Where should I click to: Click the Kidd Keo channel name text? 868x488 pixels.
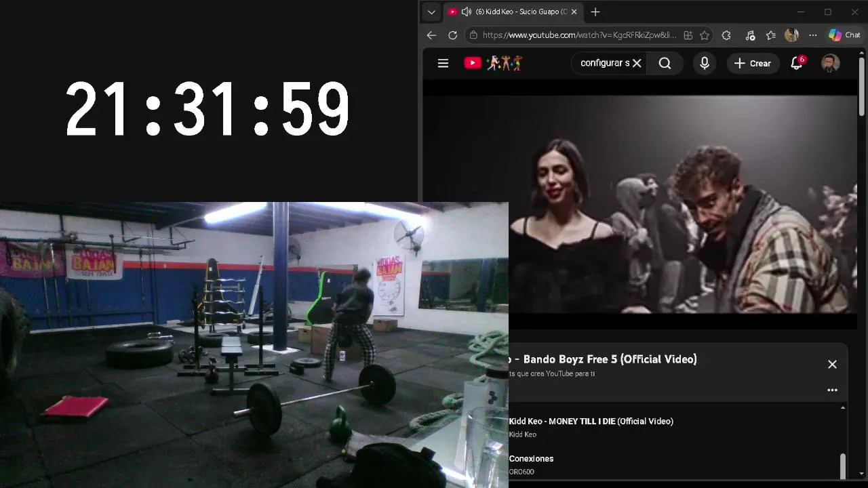[x=523, y=434]
